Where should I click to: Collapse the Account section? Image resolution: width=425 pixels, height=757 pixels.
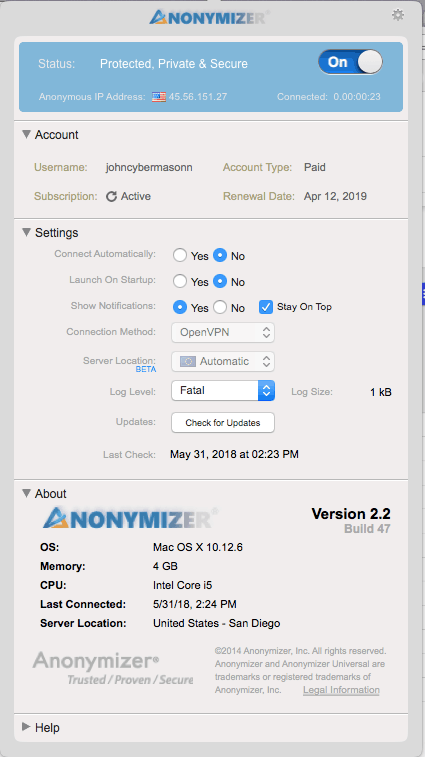(x=27, y=134)
